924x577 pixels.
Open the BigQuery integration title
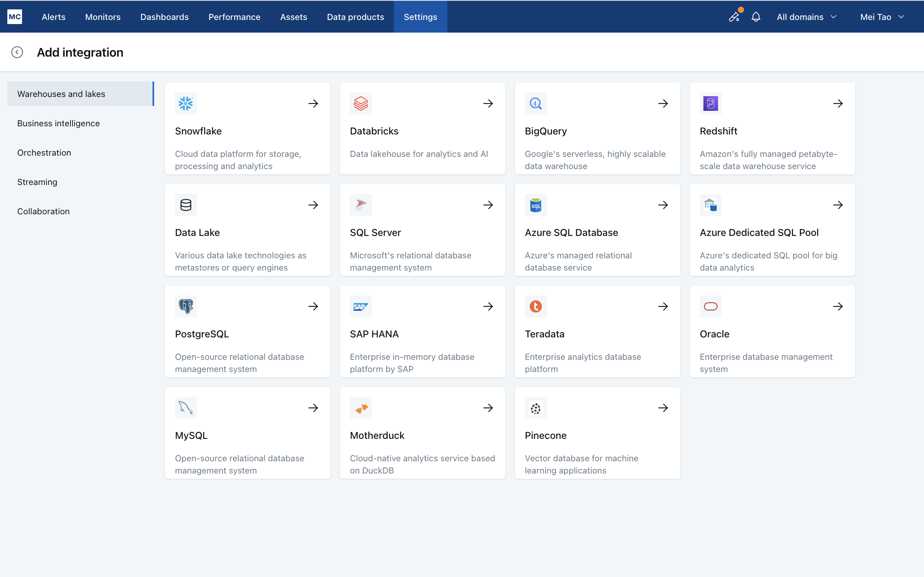pyautogui.click(x=546, y=131)
